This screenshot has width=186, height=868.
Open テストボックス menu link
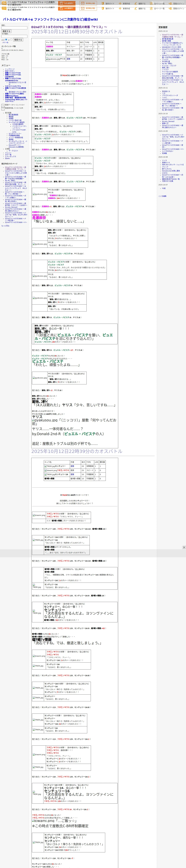[x=10, y=156]
